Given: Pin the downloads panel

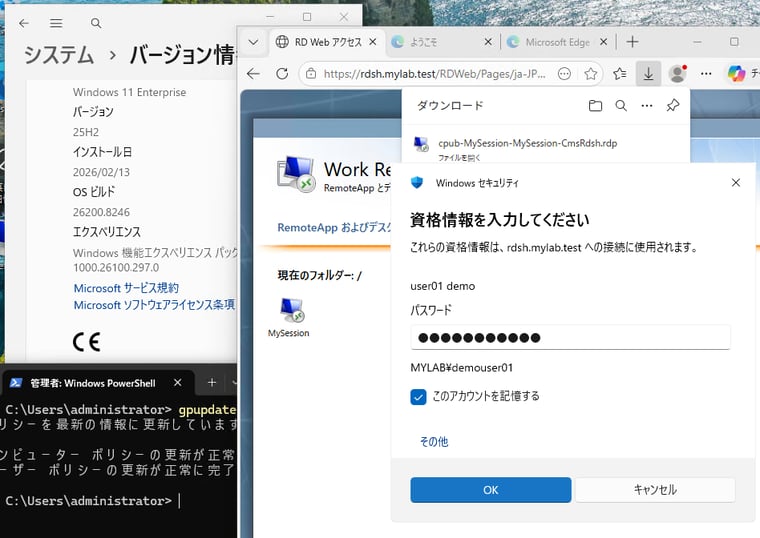Looking at the screenshot, I should click(x=673, y=106).
